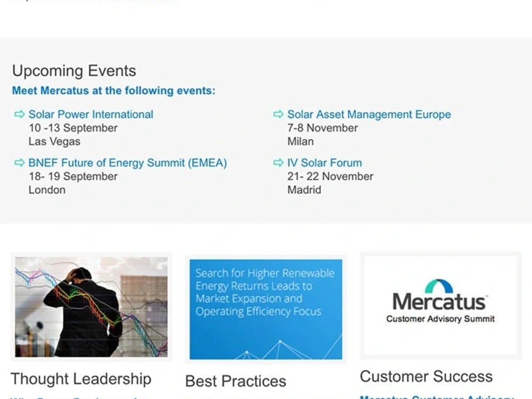
Task: Click the Best Practices heading
Action: pyautogui.click(x=235, y=381)
